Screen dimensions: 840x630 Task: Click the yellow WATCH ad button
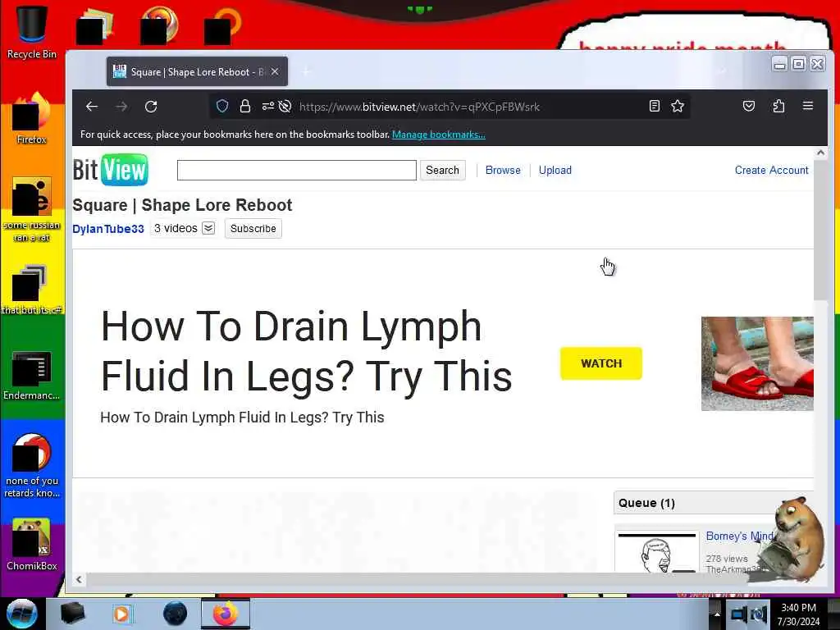(x=601, y=363)
